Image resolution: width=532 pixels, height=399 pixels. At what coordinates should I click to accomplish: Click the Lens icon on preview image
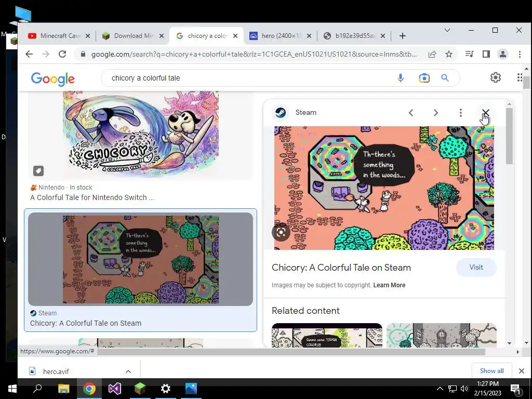point(281,232)
